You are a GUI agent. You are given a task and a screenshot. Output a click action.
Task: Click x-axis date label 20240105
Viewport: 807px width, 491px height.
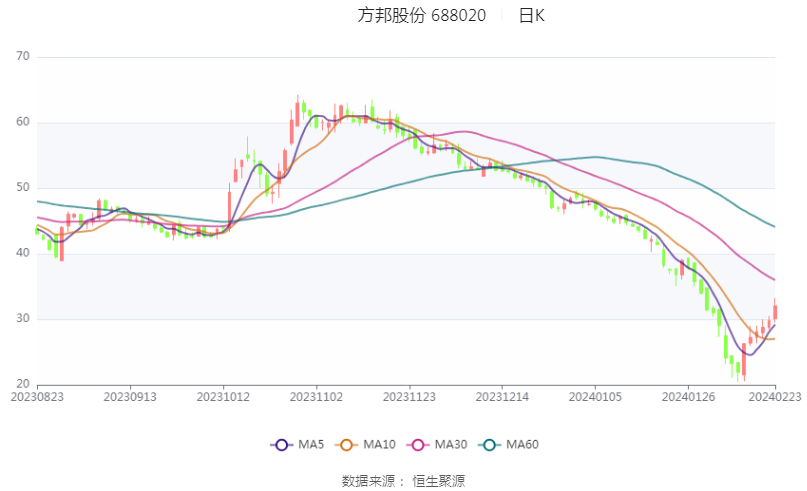(x=595, y=397)
